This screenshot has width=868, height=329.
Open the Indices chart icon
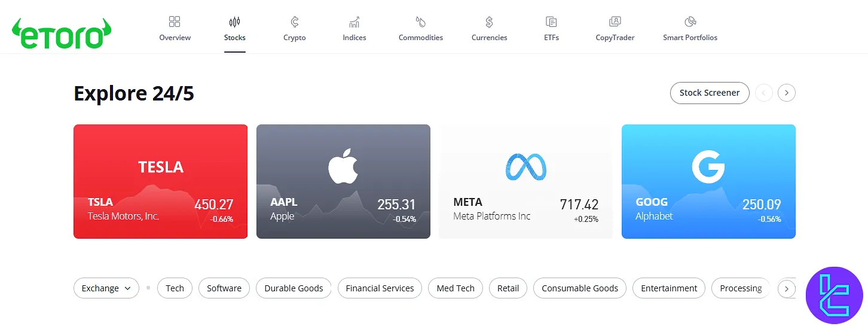354,22
